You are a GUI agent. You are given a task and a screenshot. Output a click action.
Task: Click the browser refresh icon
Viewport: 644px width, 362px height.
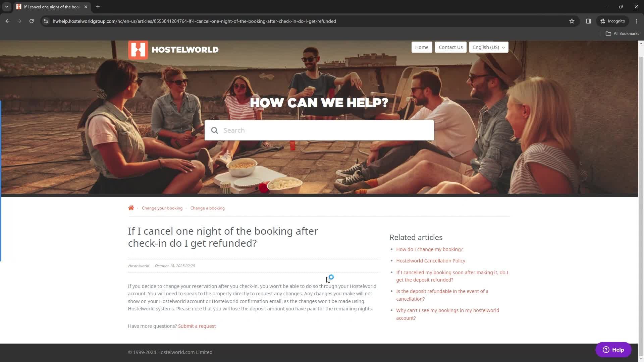point(32,21)
